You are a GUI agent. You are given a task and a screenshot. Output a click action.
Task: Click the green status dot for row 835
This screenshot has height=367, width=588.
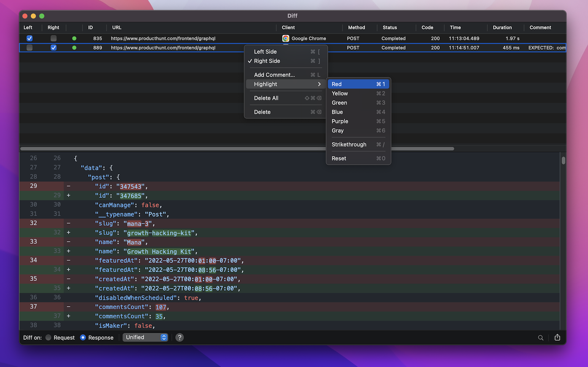point(74,38)
